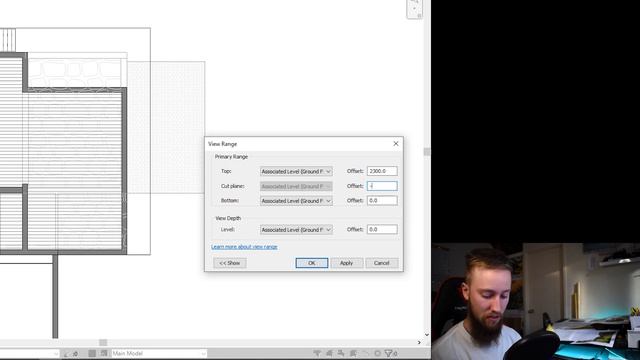Screen dimensions: 640x360
Task: Click the Apply button
Action: (x=347, y=263)
